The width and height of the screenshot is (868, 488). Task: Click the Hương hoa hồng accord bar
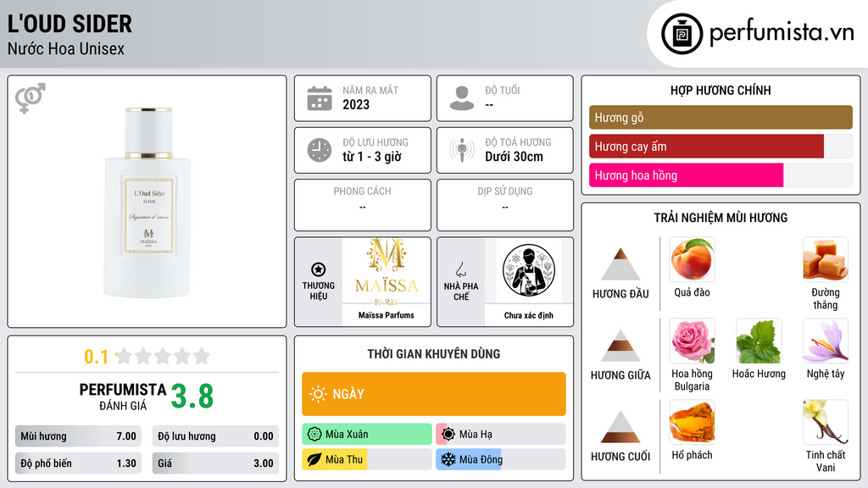721,175
